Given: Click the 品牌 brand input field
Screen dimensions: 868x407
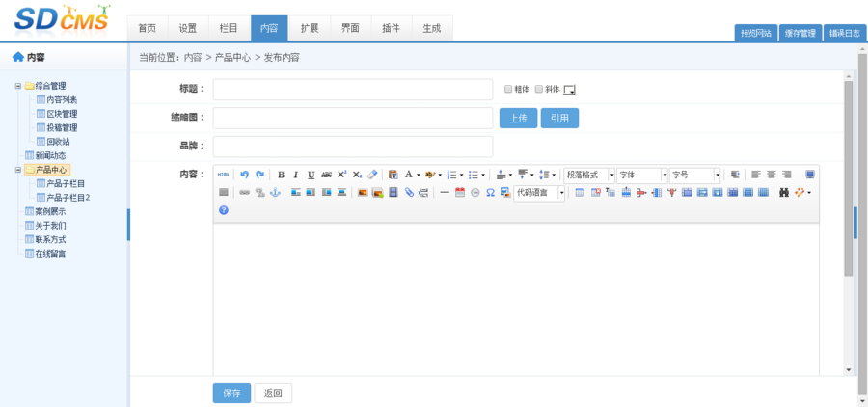Looking at the screenshot, I should (353, 147).
